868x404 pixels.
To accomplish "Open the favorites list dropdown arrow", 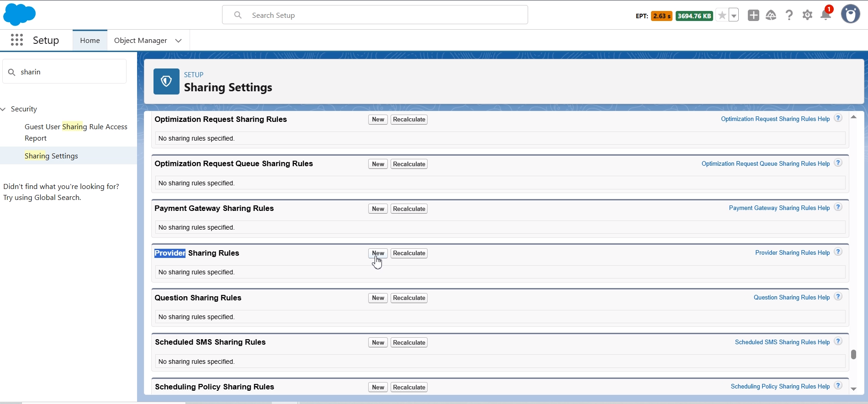I will tap(734, 16).
